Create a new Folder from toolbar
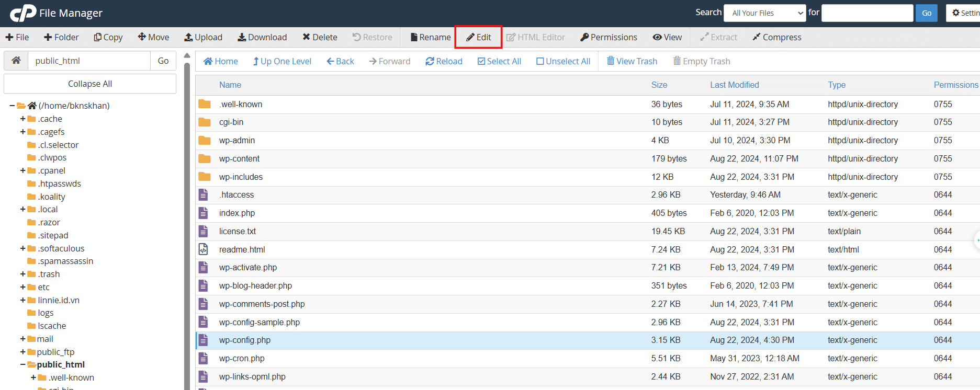Screen dimensions: 980x390 (x=61, y=37)
